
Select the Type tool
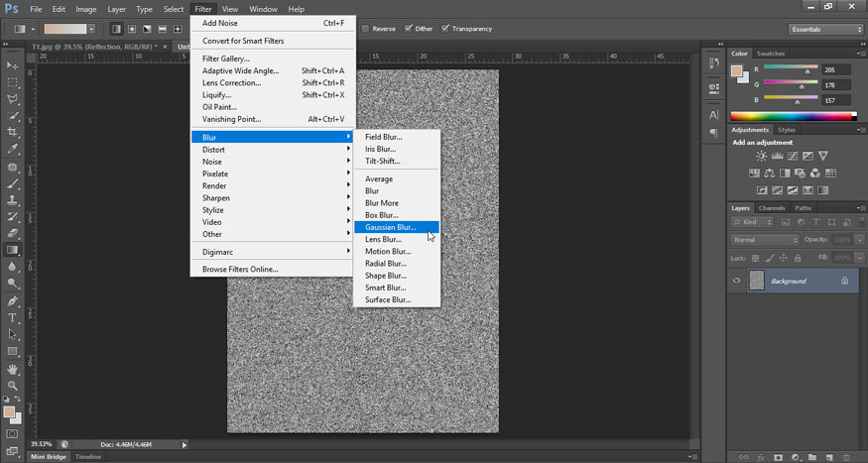pos(13,317)
